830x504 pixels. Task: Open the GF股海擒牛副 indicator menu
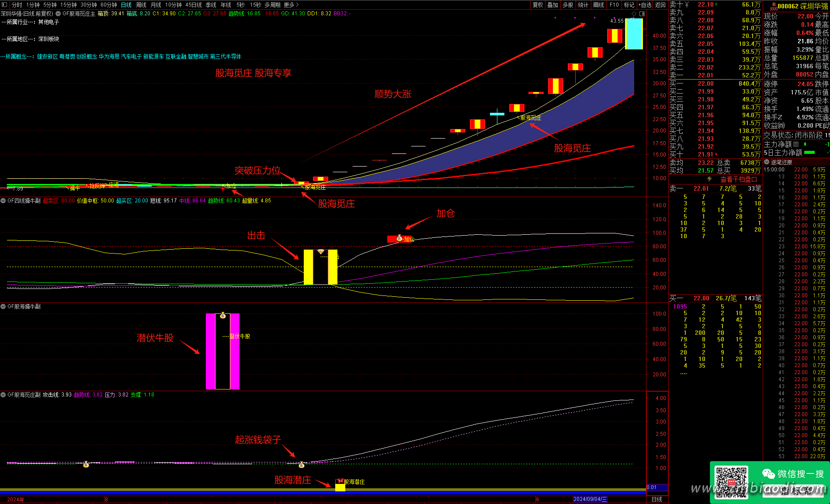[3, 306]
